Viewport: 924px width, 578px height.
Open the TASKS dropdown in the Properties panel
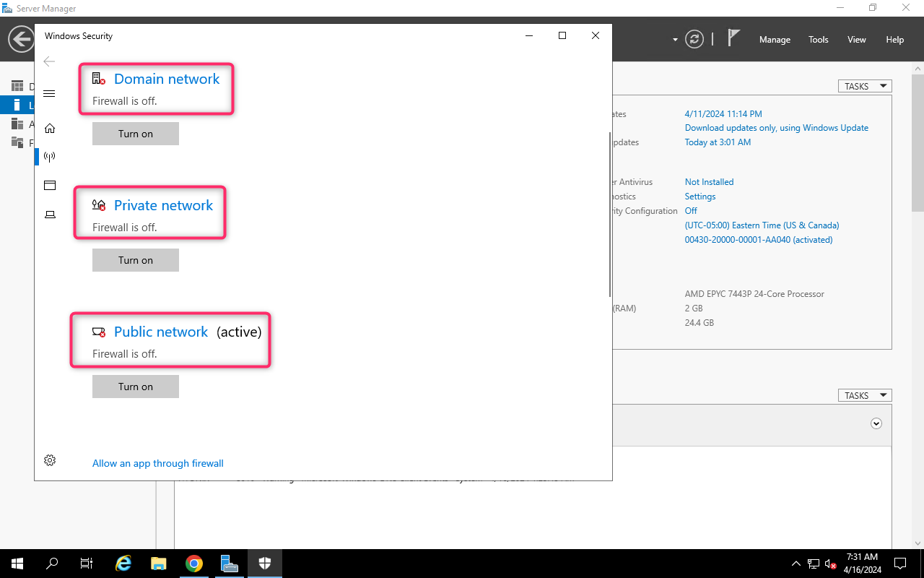pyautogui.click(x=864, y=85)
